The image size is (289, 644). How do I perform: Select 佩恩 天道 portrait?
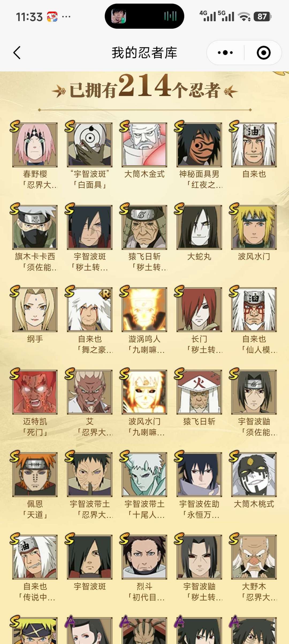(35, 475)
